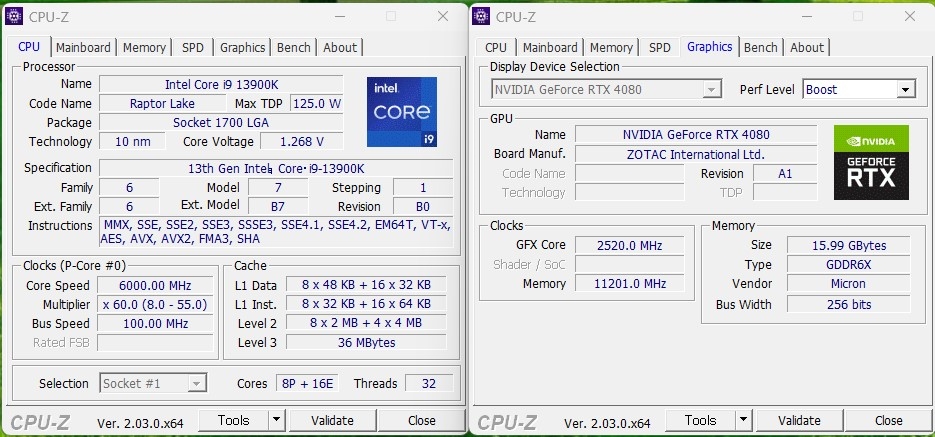The width and height of the screenshot is (935, 437).
Task: Open Bench tab in left window
Action: pyautogui.click(x=293, y=48)
